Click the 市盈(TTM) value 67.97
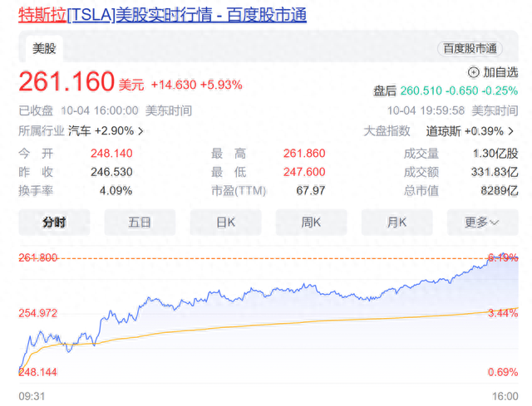Screen dimensions: 532x406 [310, 191]
